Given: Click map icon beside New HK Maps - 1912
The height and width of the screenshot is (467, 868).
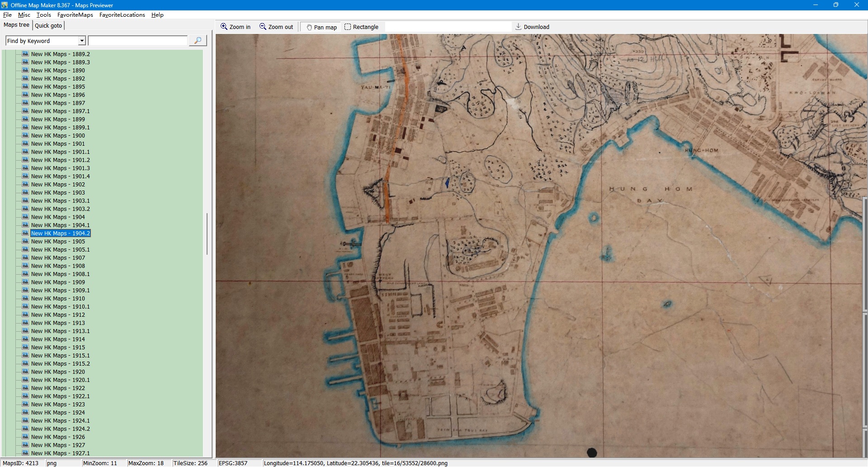Looking at the screenshot, I should click(25, 315).
